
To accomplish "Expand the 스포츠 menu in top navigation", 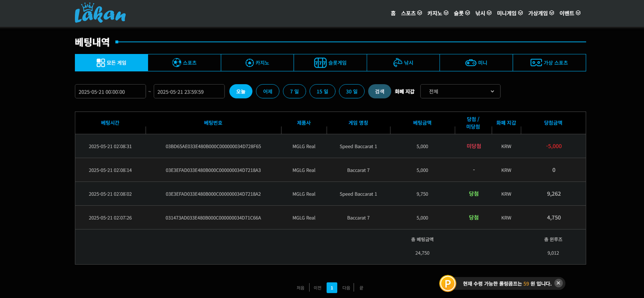I will (411, 13).
